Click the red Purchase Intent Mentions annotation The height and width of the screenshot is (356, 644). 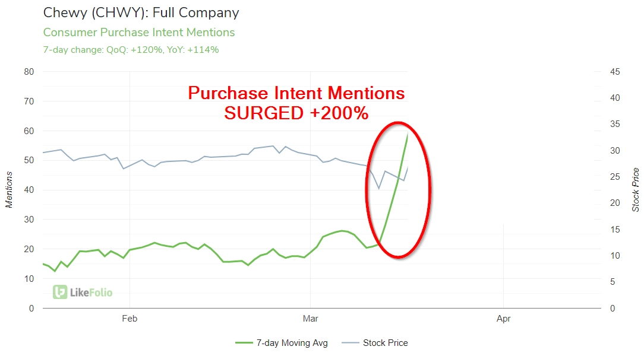point(296,93)
